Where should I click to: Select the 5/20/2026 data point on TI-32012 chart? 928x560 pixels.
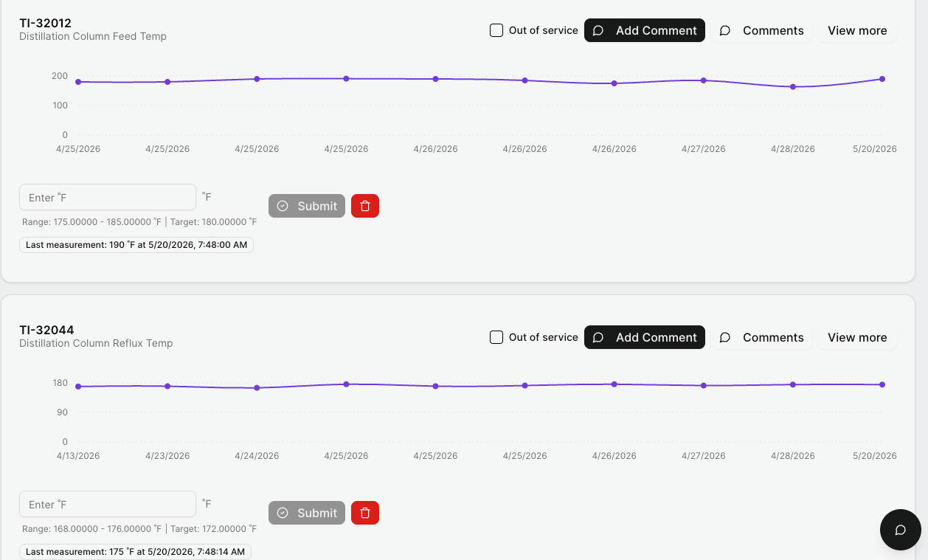[x=882, y=79]
